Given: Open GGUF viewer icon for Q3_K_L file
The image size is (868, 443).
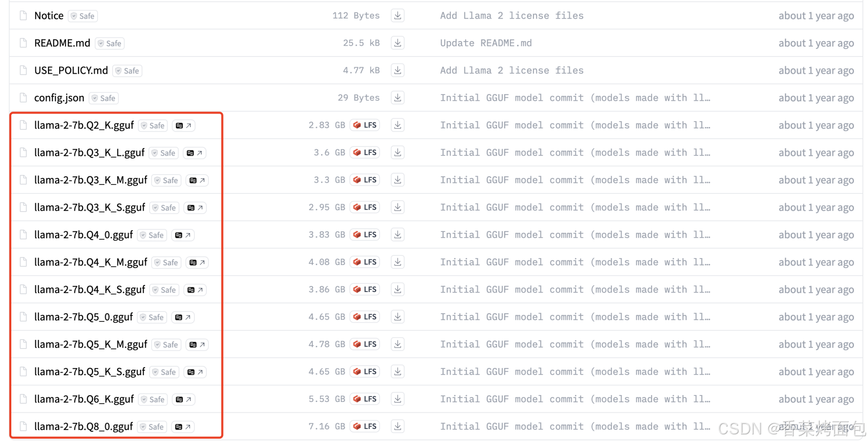Looking at the screenshot, I should point(194,153).
